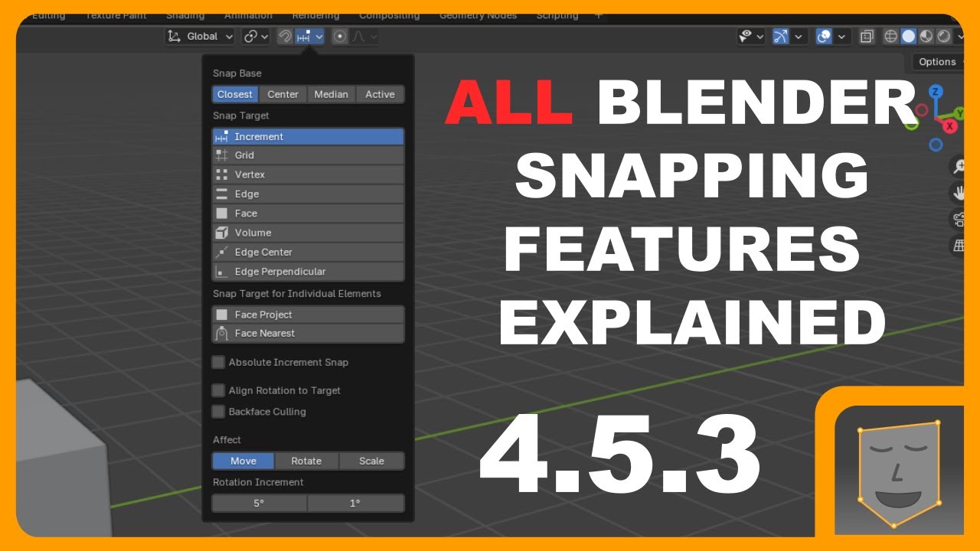Choose Face Project for individual elements
This screenshot has width=980, height=551.
pos(308,315)
